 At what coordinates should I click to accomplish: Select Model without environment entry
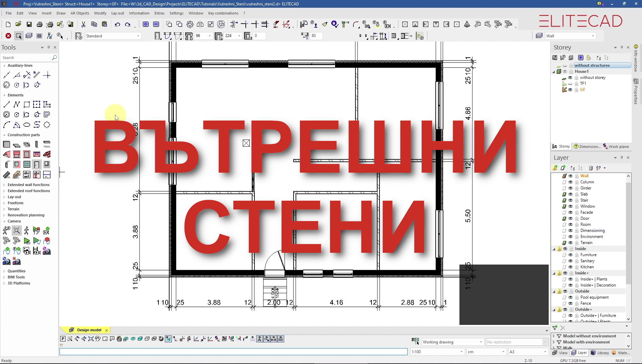pos(589,336)
